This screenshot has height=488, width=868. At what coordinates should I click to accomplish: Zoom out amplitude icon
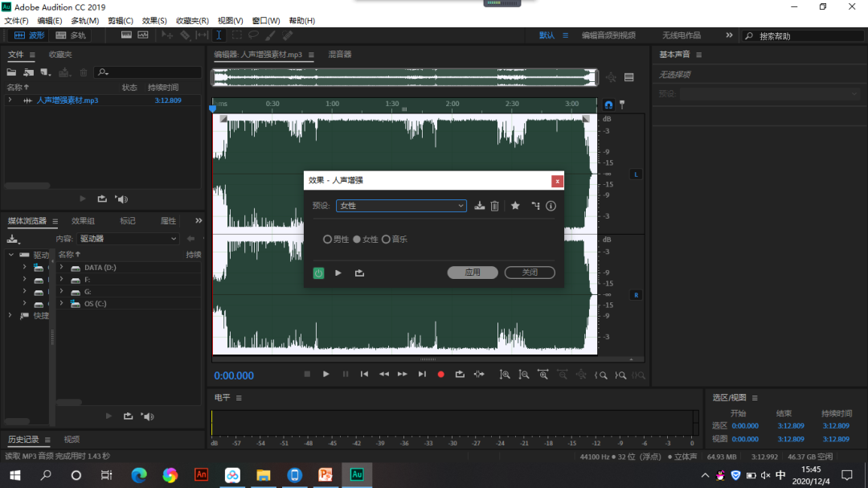tap(524, 375)
